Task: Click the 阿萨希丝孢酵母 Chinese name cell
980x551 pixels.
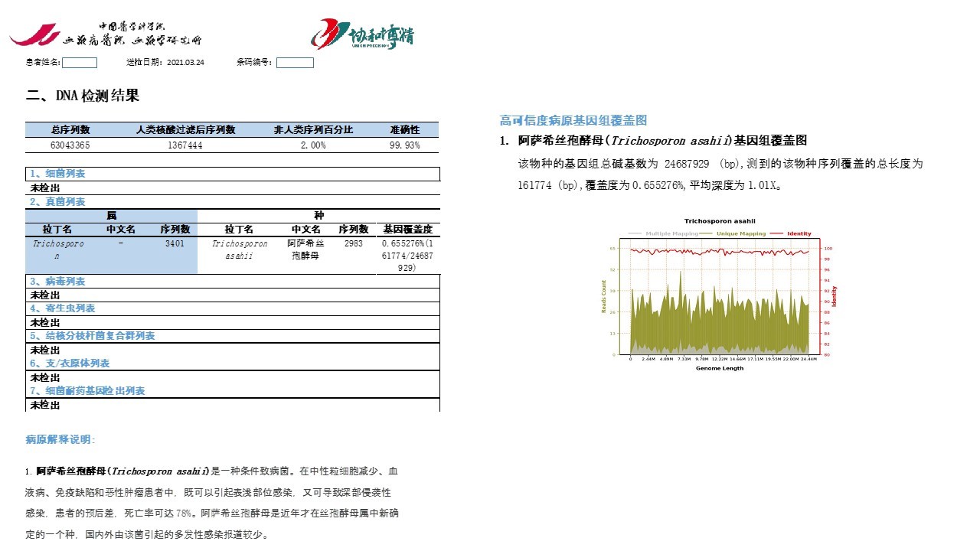Action: 305,249
